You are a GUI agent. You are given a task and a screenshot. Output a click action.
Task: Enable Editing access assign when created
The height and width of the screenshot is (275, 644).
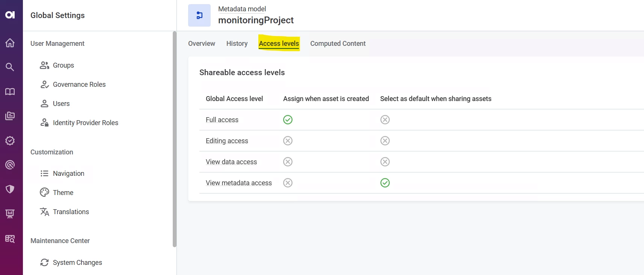coord(288,141)
